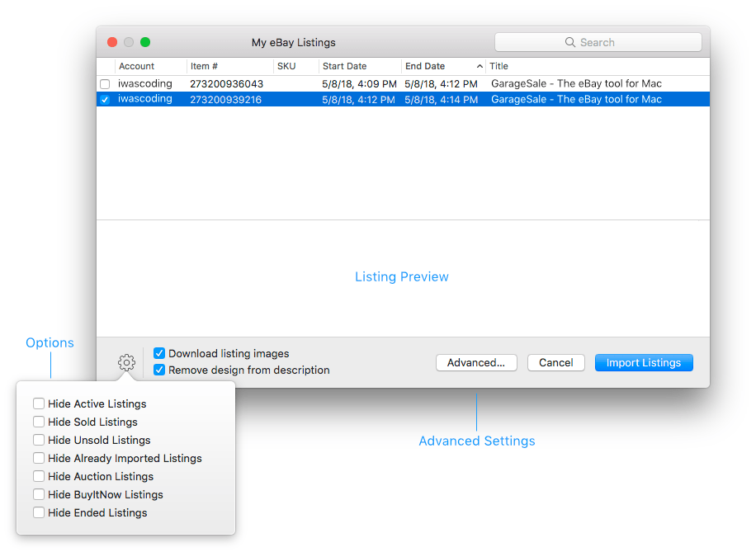Sort listings by Item # column
The image size is (756, 552).
(205, 66)
